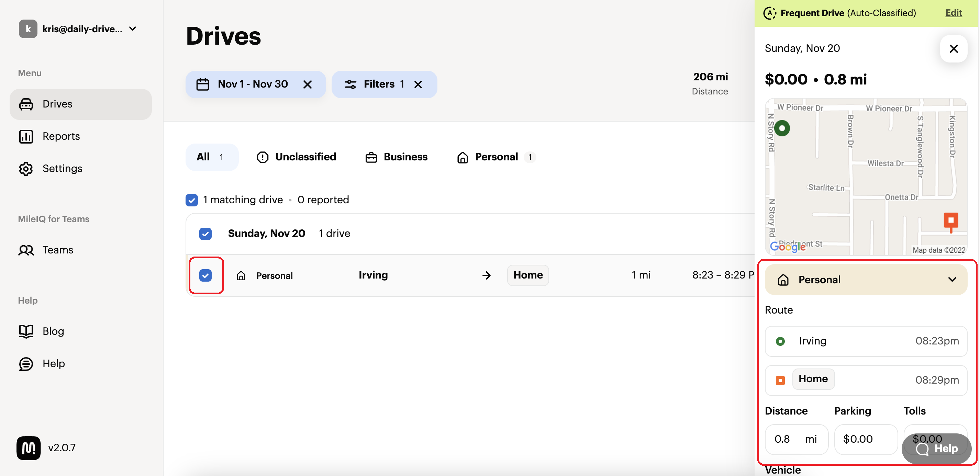Screen dimensions: 980x476
Task: Open the Help sidebar item
Action: [81, 363]
